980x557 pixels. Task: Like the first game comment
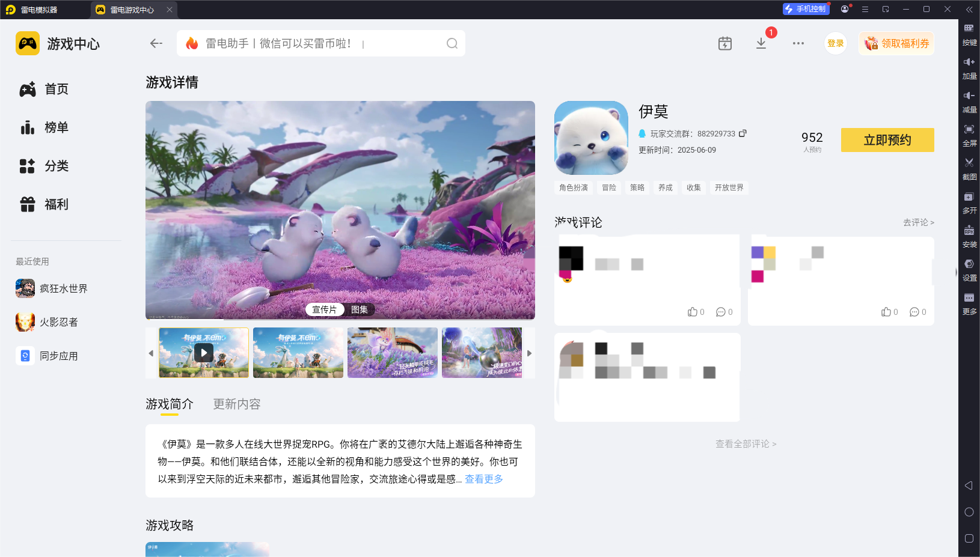click(x=692, y=312)
